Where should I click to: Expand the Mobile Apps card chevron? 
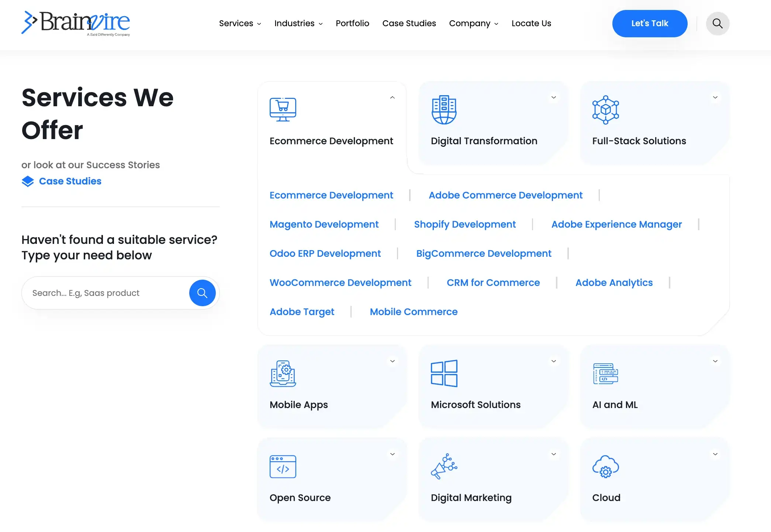click(393, 361)
